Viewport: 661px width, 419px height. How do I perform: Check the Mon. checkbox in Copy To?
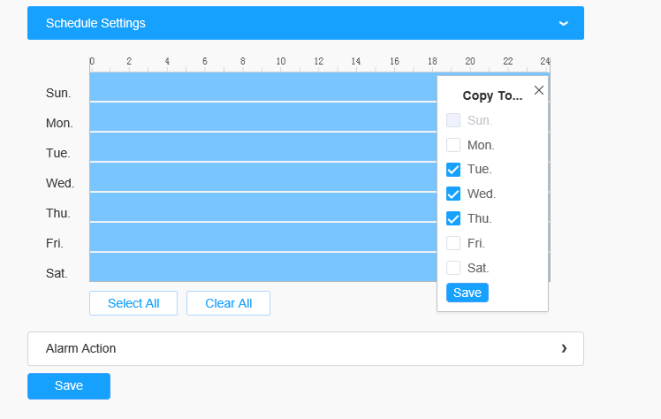point(453,145)
